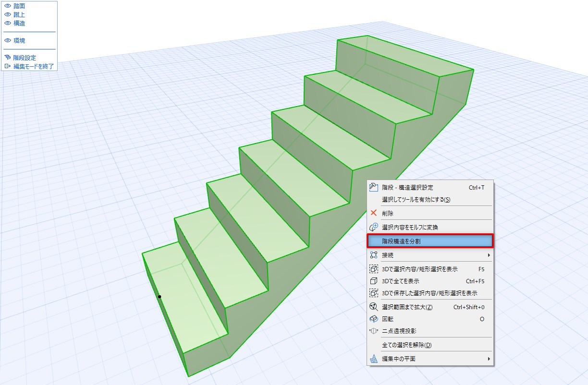This screenshot has height=385, width=588.
Task: Toggle visibility eye for 構造
Action: pyautogui.click(x=8, y=23)
